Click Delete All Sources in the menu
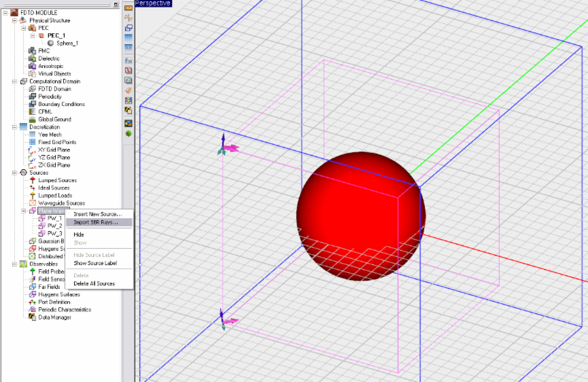This screenshot has height=382, width=588. (x=94, y=283)
